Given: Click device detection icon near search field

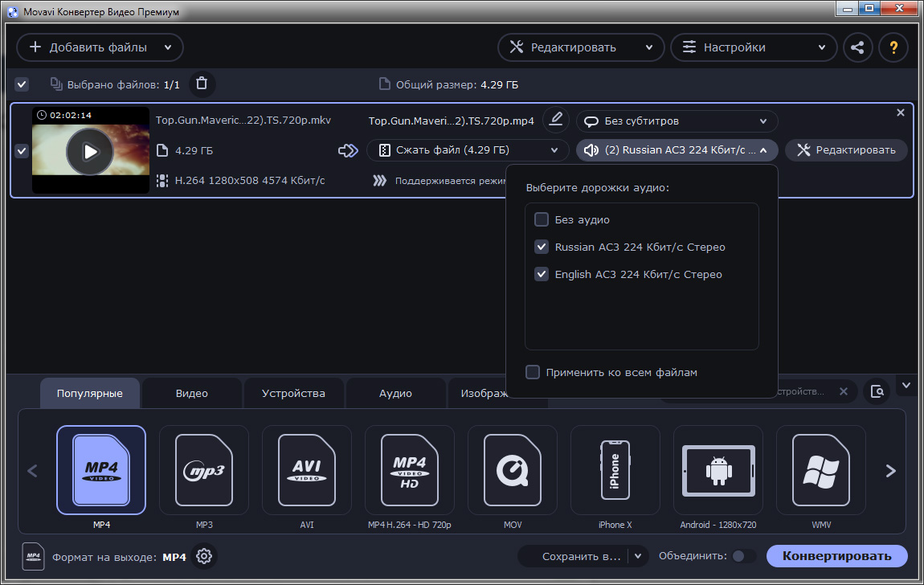Looking at the screenshot, I should pyautogui.click(x=877, y=391).
